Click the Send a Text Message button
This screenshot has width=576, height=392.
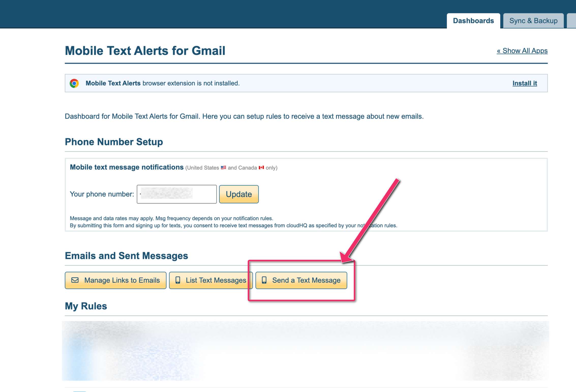[x=301, y=280]
